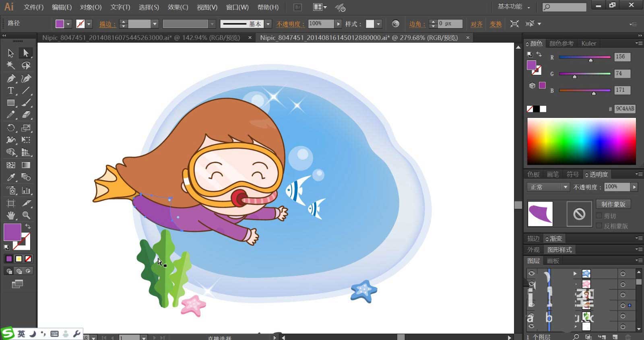Click the 对齐 align link
This screenshot has height=340, width=644.
[x=477, y=24]
